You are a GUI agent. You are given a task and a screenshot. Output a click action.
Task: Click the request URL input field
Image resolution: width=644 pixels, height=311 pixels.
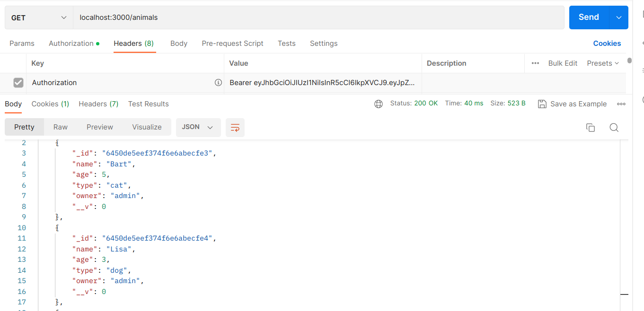click(317, 17)
